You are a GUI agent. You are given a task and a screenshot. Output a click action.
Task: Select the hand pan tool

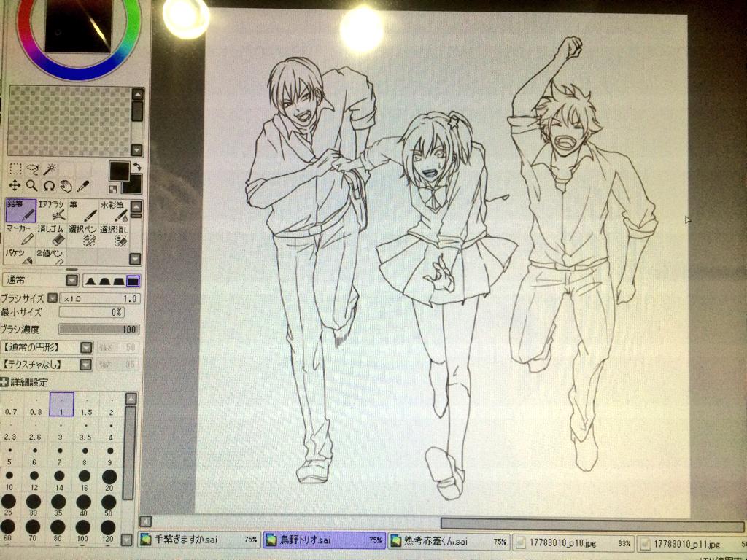pyautogui.click(x=66, y=186)
